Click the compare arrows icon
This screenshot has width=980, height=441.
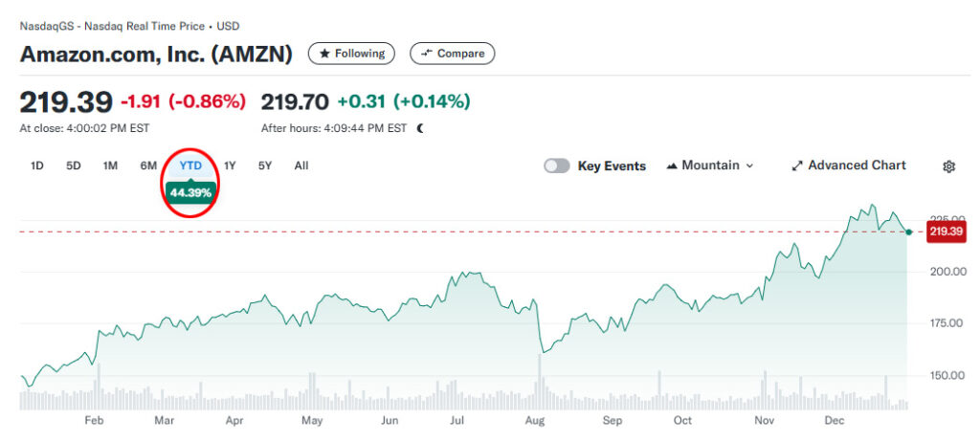427,54
